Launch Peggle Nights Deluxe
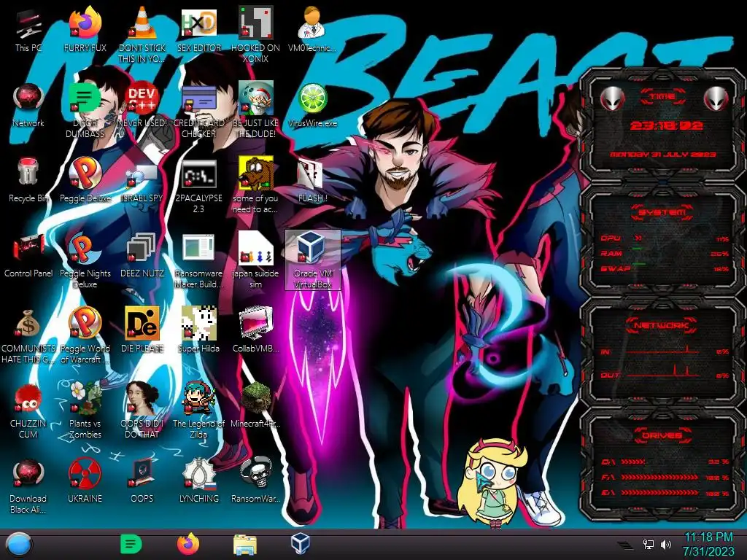Screen dimensions: 747x560 click(85, 260)
